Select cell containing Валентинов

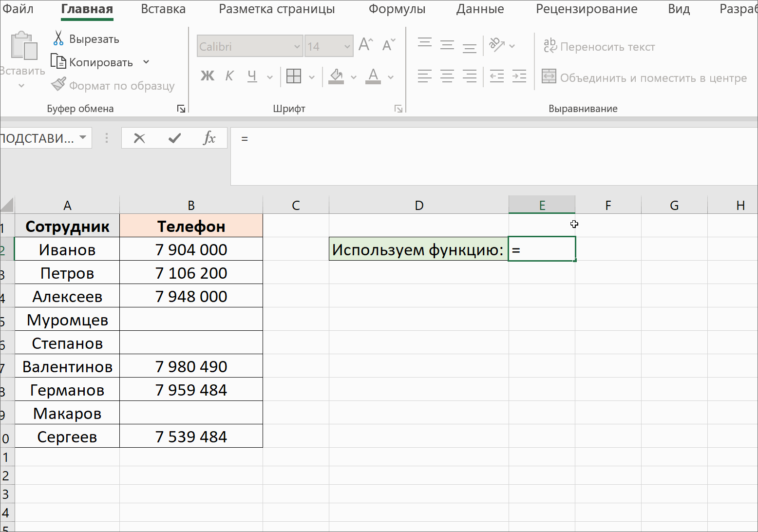point(67,366)
